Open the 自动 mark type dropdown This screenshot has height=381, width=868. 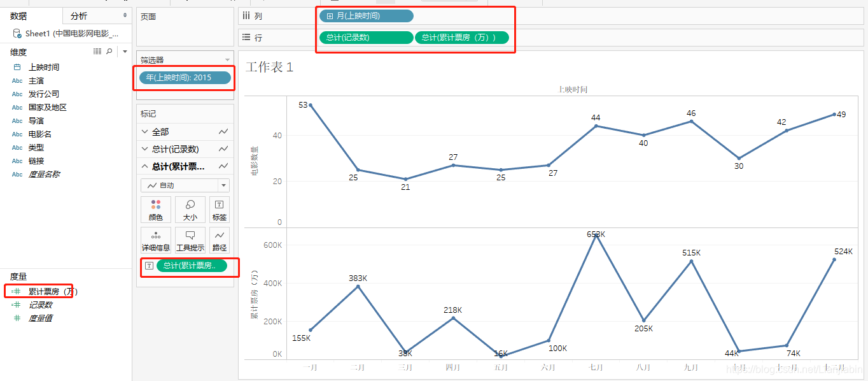[185, 185]
